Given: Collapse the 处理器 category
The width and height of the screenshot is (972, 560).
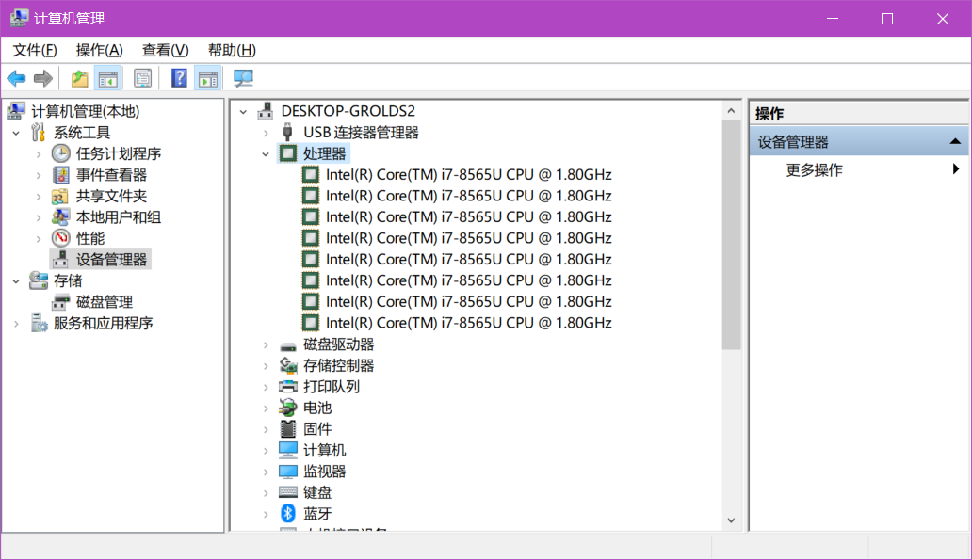Looking at the screenshot, I should click(x=266, y=154).
